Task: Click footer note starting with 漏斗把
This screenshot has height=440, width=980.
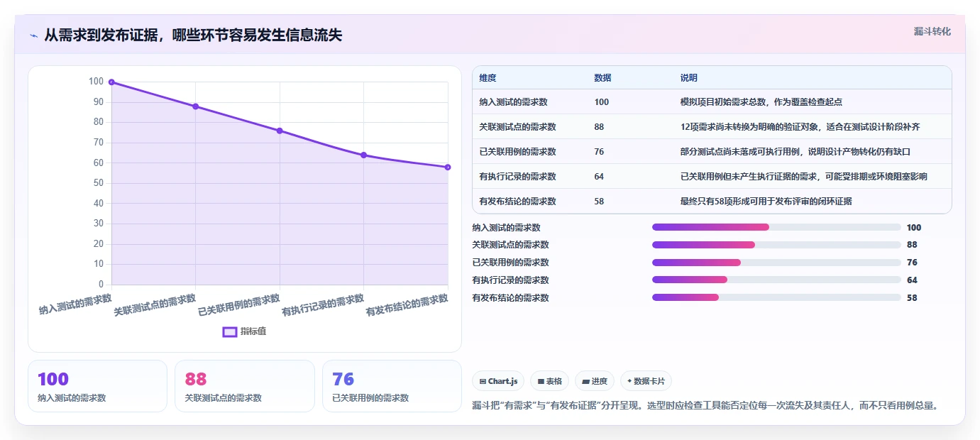Action: pos(706,406)
